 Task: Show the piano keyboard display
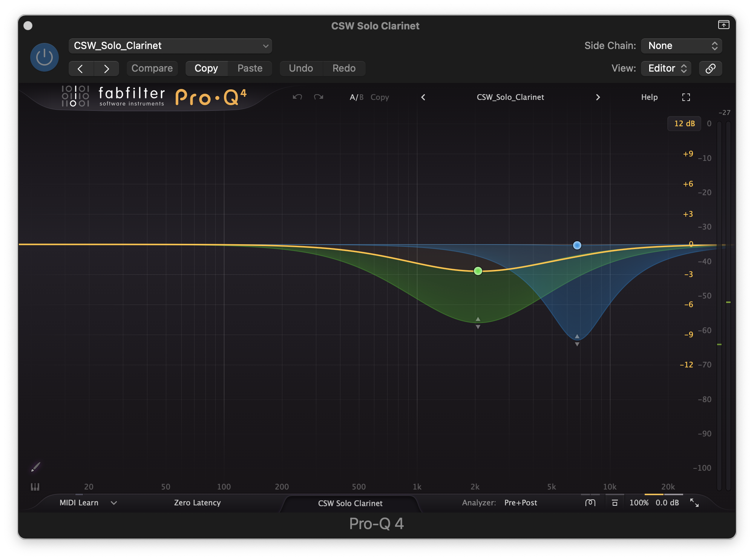35,487
